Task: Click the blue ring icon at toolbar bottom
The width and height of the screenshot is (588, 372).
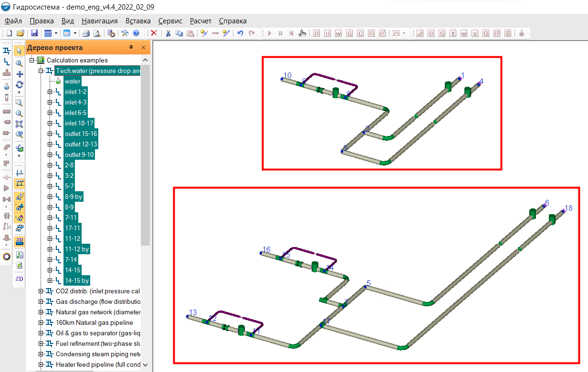Action: [7, 256]
